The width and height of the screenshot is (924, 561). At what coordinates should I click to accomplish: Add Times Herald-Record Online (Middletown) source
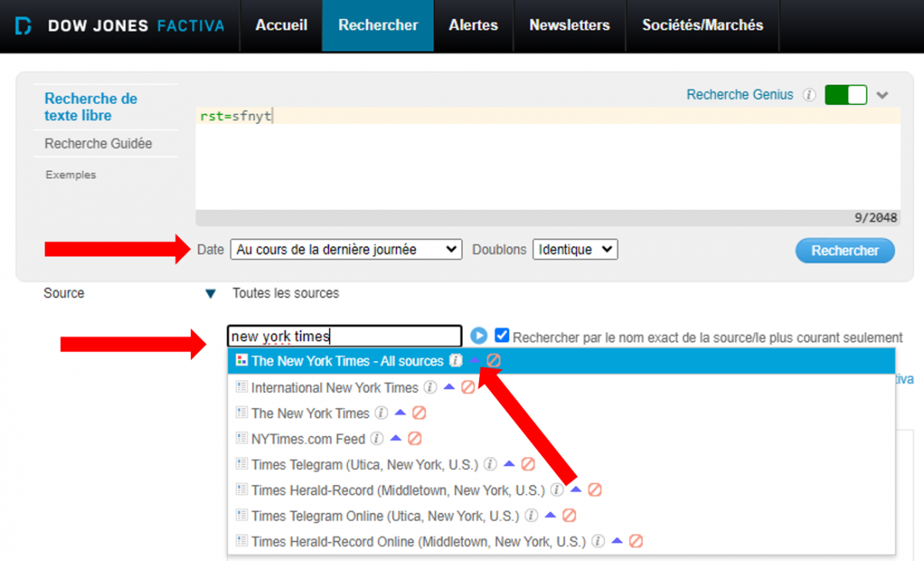[x=617, y=541]
